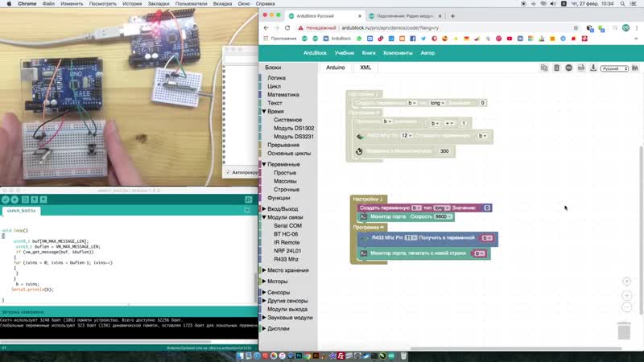Select the Модуль DS1302 item
Image resolution: width=644 pixels, height=362 pixels.
coord(294,128)
